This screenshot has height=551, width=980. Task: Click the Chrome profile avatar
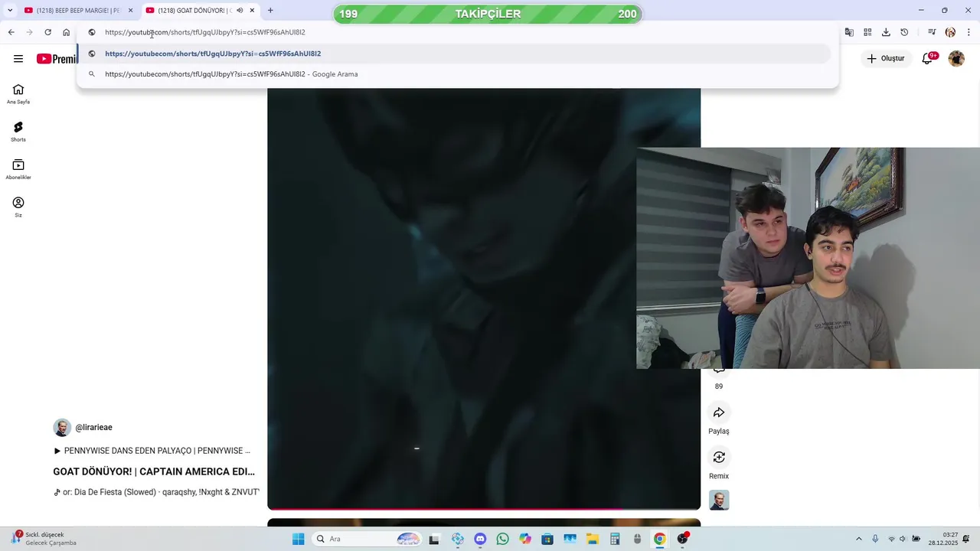coord(950,32)
